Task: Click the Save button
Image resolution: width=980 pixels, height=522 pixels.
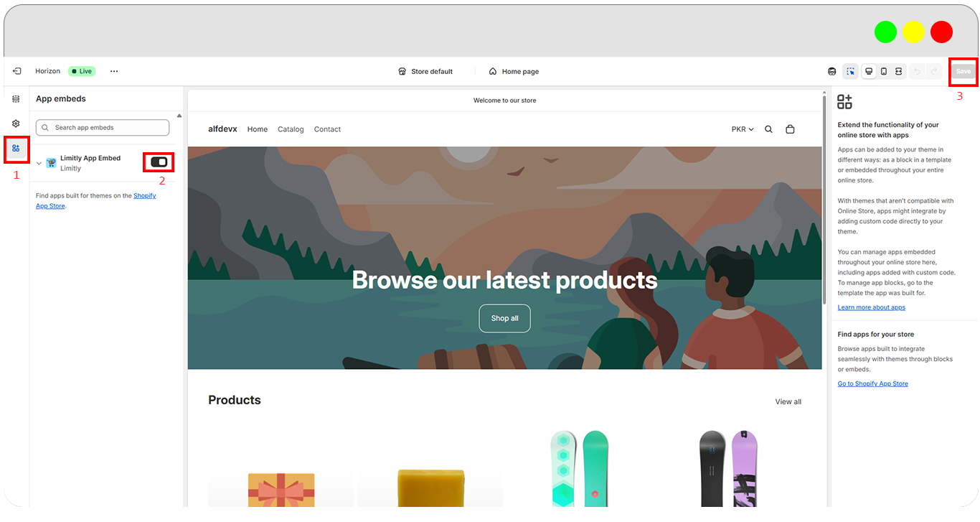Action: click(x=963, y=71)
